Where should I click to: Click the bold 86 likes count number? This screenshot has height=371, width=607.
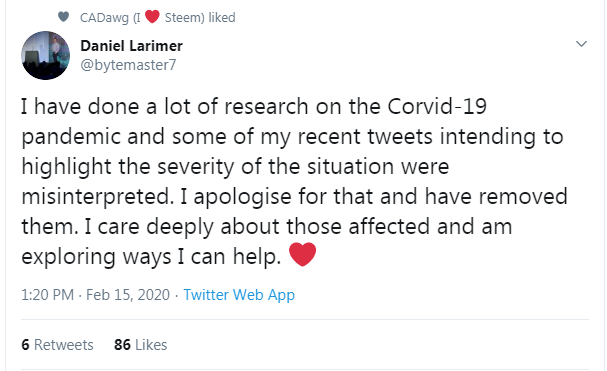click(x=122, y=345)
